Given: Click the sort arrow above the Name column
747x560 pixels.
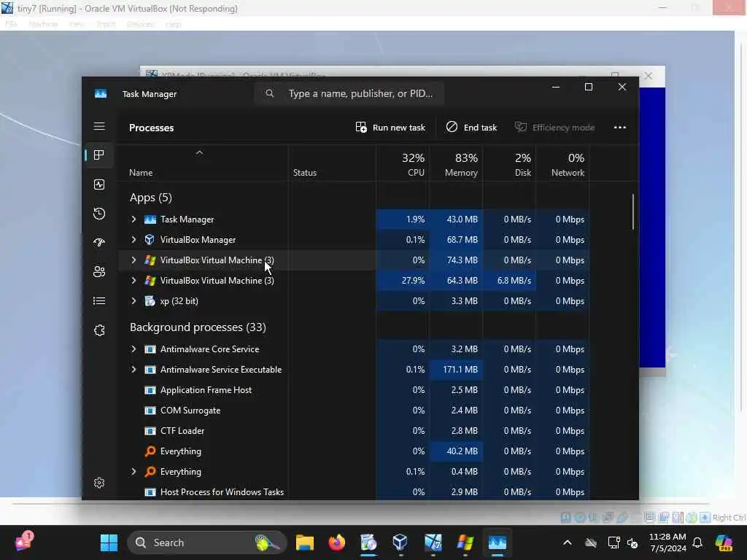Looking at the screenshot, I should (200, 153).
